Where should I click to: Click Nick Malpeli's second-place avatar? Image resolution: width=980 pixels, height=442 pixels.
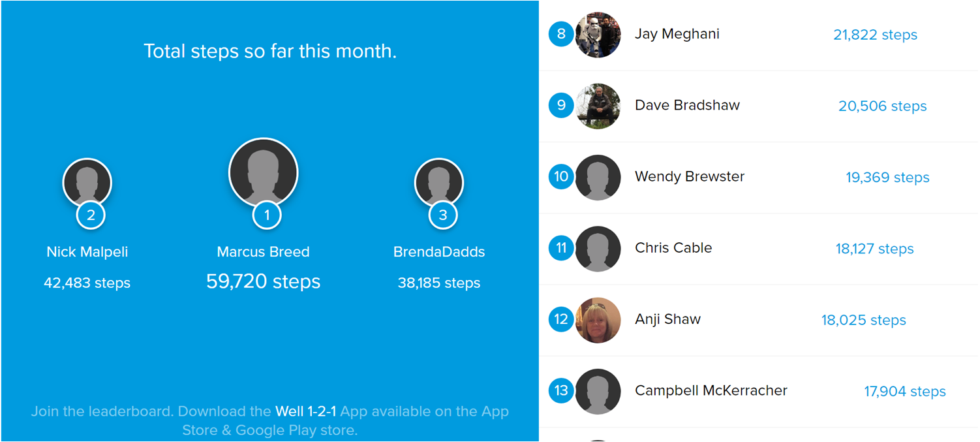click(87, 183)
